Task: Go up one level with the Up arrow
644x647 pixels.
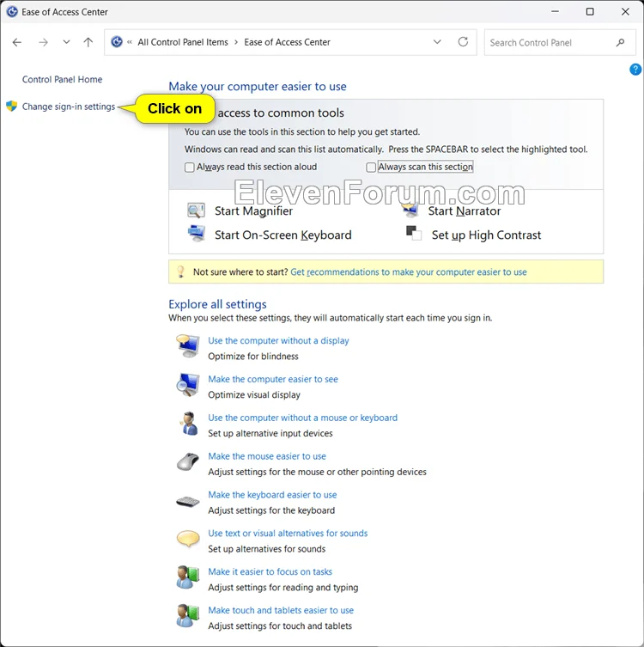Action: coord(88,42)
